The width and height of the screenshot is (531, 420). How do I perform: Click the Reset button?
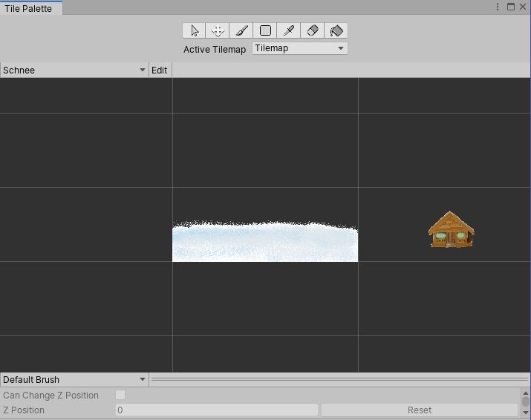pos(420,410)
